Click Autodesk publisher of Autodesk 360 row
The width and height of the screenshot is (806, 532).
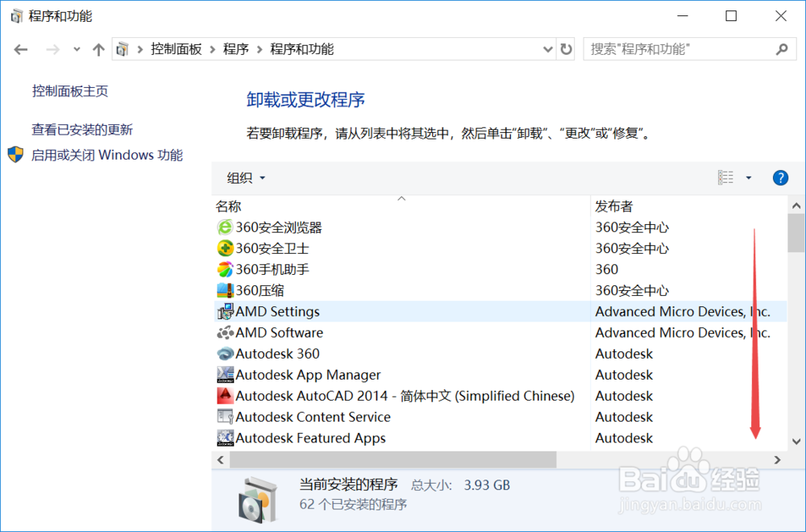pyautogui.click(x=624, y=354)
